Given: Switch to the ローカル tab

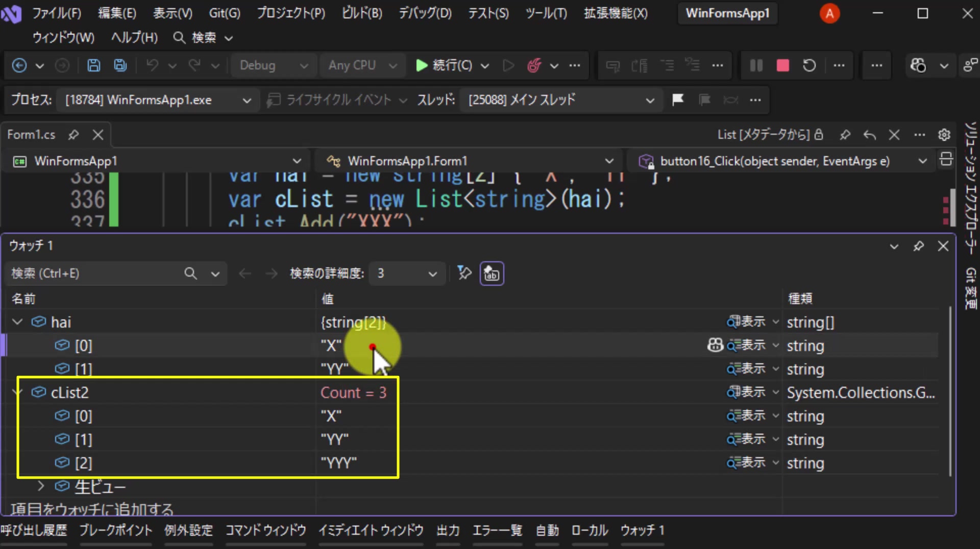Looking at the screenshot, I should coord(590,531).
